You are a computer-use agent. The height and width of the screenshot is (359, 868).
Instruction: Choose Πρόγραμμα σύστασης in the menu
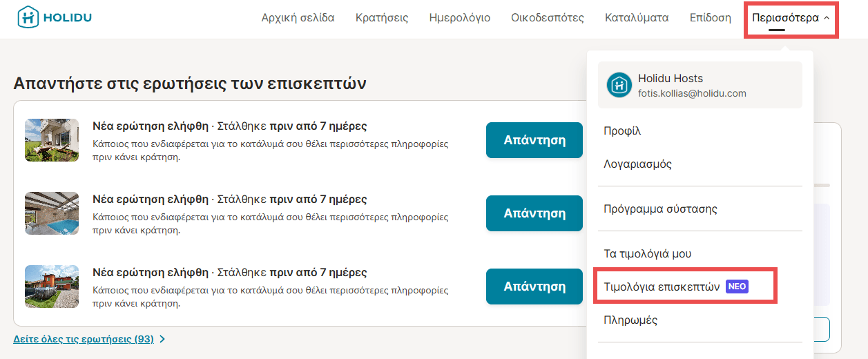click(x=660, y=208)
